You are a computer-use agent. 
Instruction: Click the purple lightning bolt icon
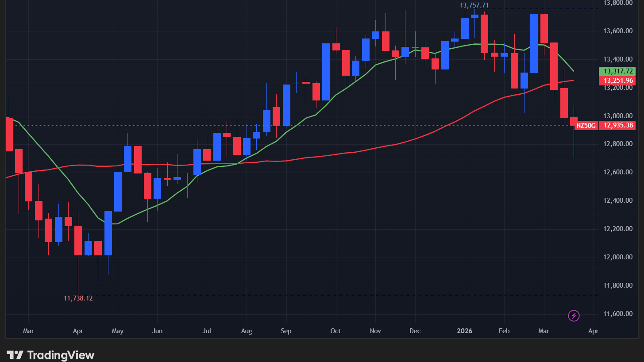[574, 316]
